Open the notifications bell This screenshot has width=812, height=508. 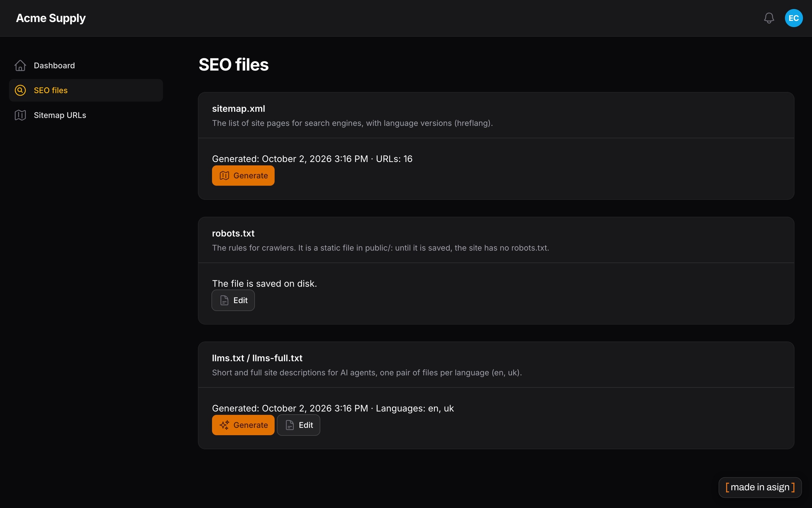pyautogui.click(x=769, y=18)
